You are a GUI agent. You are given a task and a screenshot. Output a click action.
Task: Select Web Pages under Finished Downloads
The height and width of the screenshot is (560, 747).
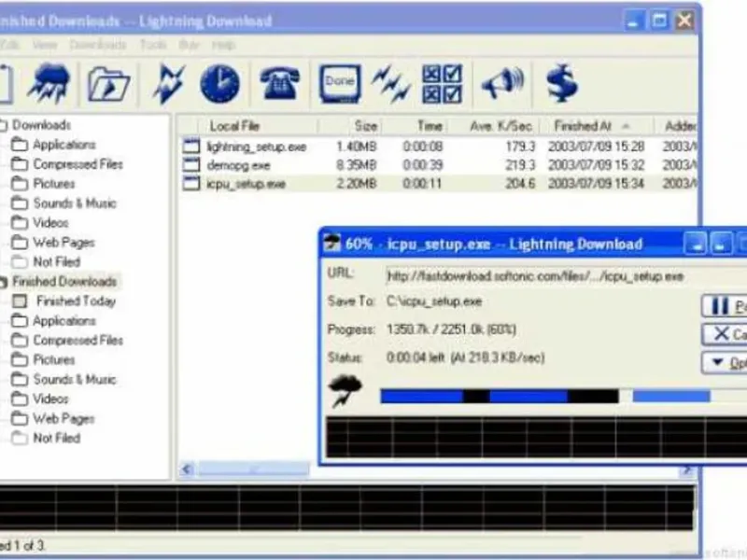coord(63,418)
